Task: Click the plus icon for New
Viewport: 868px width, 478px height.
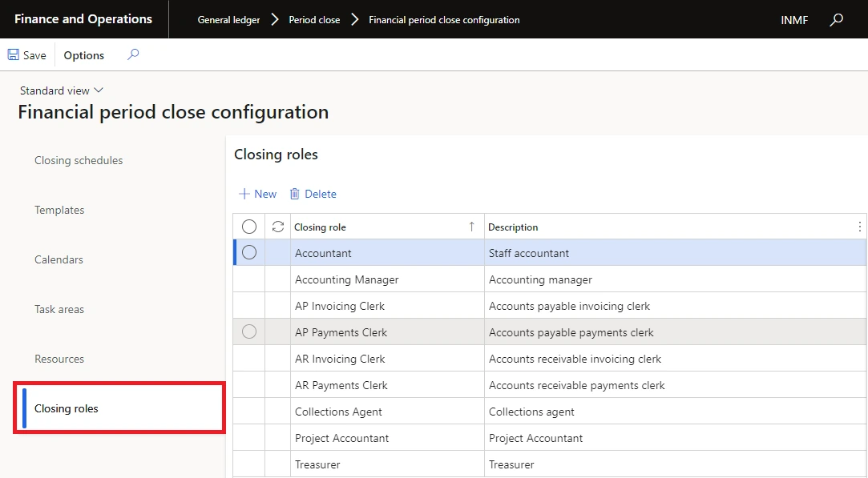Action: pyautogui.click(x=244, y=194)
